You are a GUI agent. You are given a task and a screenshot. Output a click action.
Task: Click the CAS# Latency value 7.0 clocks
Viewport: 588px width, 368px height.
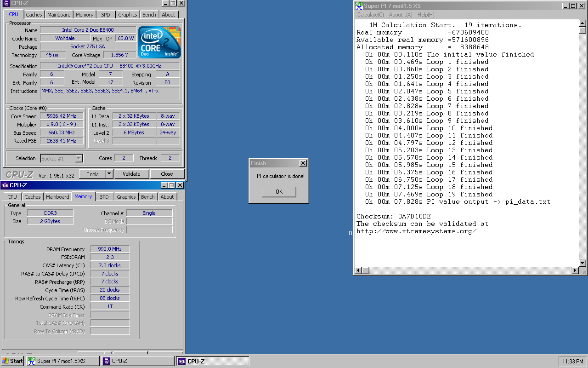coord(110,266)
